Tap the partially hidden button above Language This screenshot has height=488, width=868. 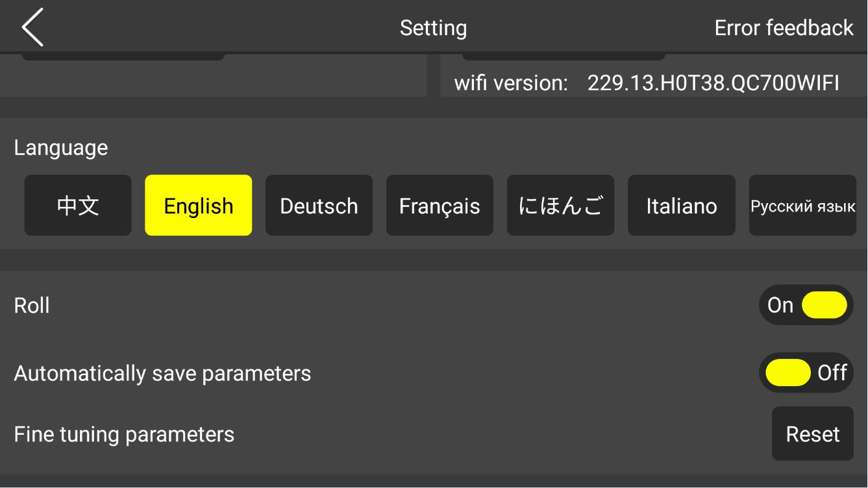click(123, 56)
